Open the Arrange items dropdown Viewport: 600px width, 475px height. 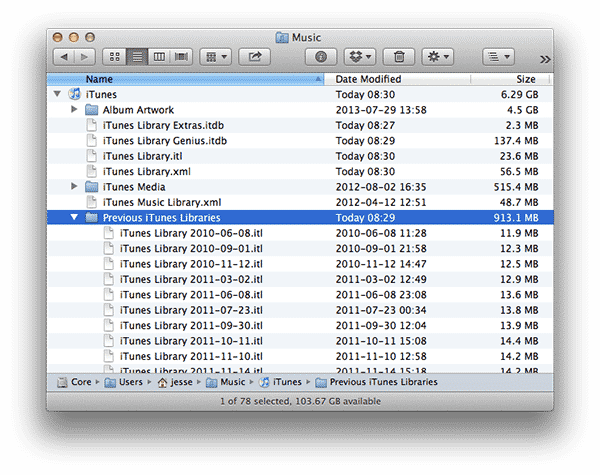[216, 57]
